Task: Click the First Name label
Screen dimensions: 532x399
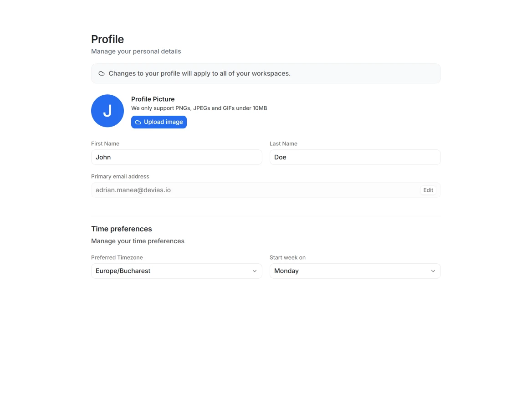Action: click(x=105, y=143)
